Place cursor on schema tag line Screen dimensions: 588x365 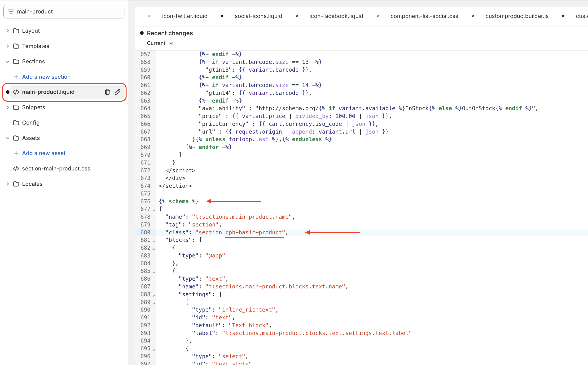coord(178,201)
